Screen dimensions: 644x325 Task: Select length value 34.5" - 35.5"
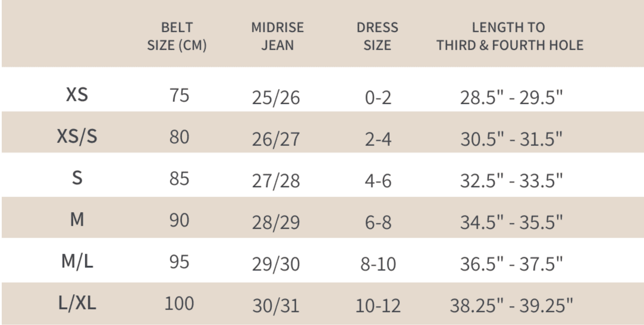coord(511,222)
